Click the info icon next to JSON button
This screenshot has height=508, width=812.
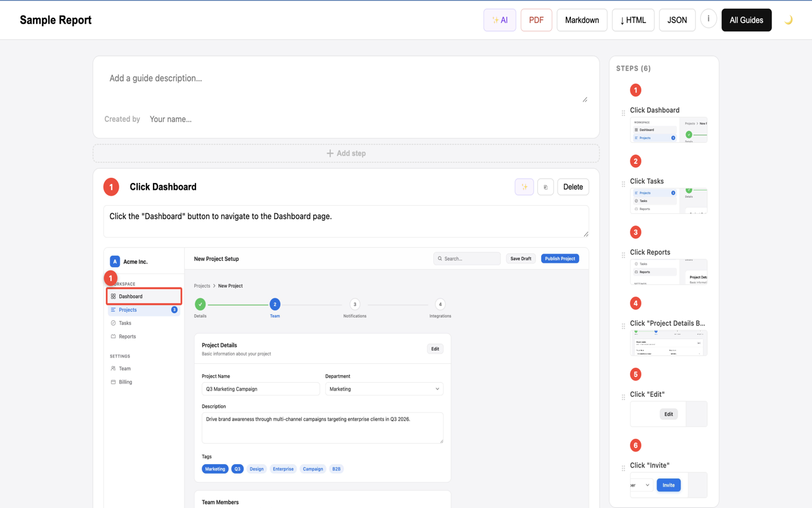pos(708,18)
